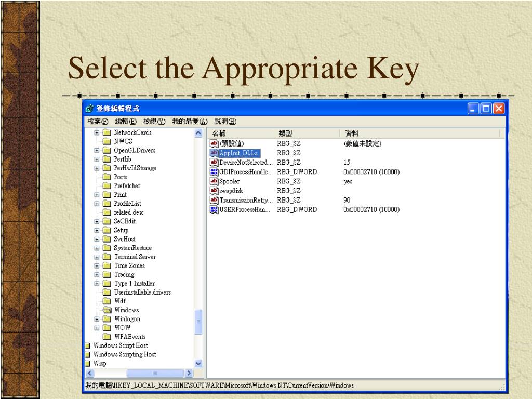Click the Wisp folder icon
Screen dimensions: 532x399
pyautogui.click(x=87, y=363)
